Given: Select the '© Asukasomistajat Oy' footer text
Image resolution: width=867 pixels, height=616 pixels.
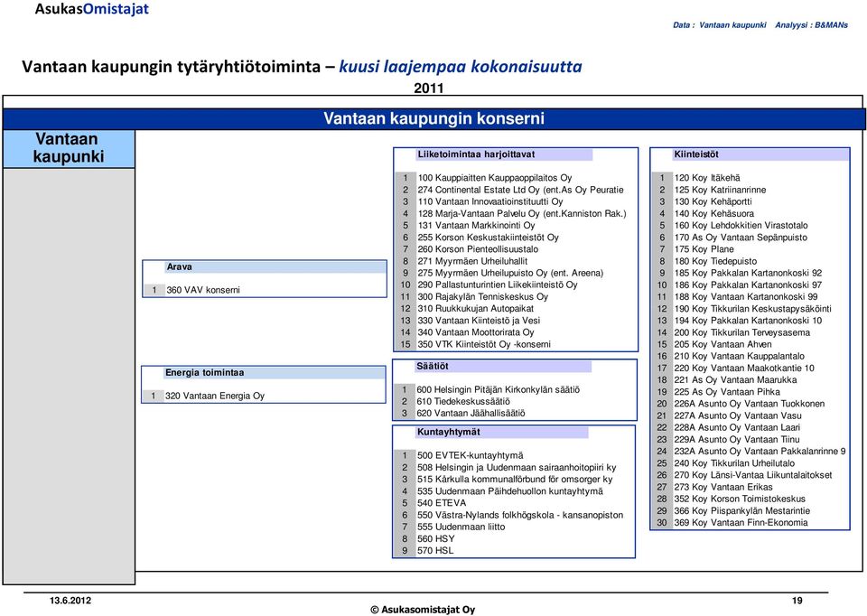Looking at the screenshot, I should point(423,610).
